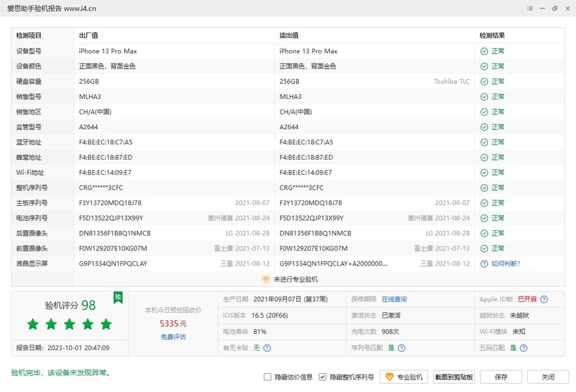Image resolution: width=576 pixels, height=392 pixels.
Task: Click report date 2023-10-01 20:47:09
Action: (79, 348)
